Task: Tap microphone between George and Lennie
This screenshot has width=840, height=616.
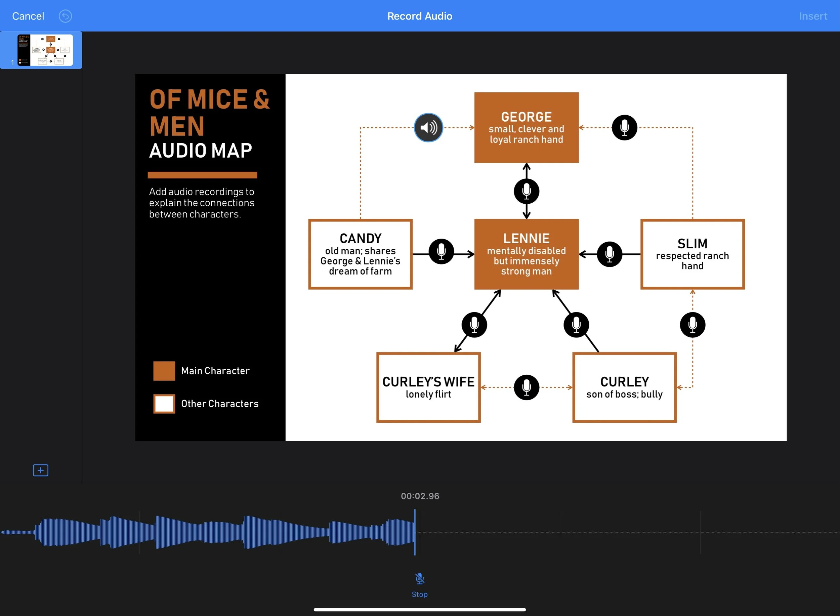Action: pos(526,191)
